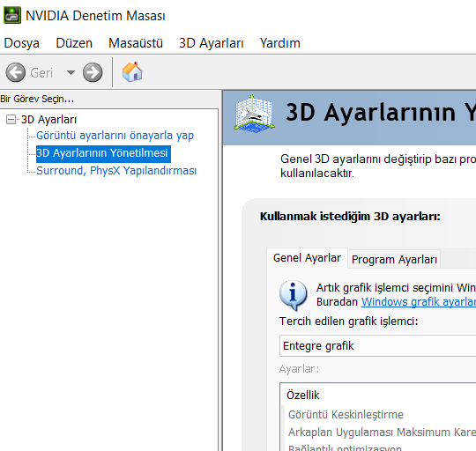Open the Entegre grafik processor dropdown

[x=377, y=346]
